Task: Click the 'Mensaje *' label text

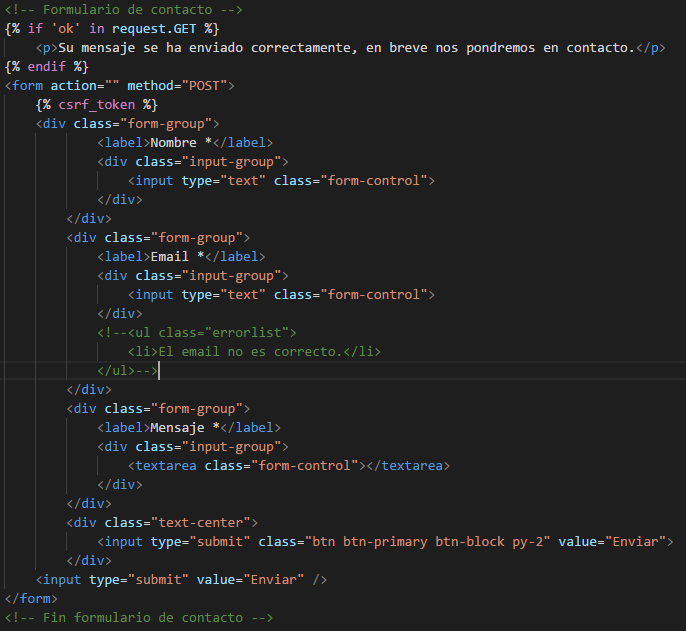Action: click(185, 428)
